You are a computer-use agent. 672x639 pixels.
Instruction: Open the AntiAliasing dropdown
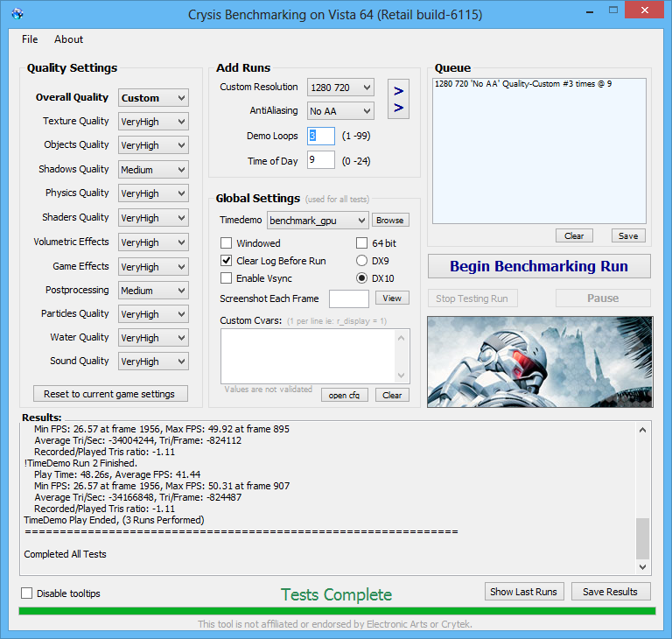340,110
